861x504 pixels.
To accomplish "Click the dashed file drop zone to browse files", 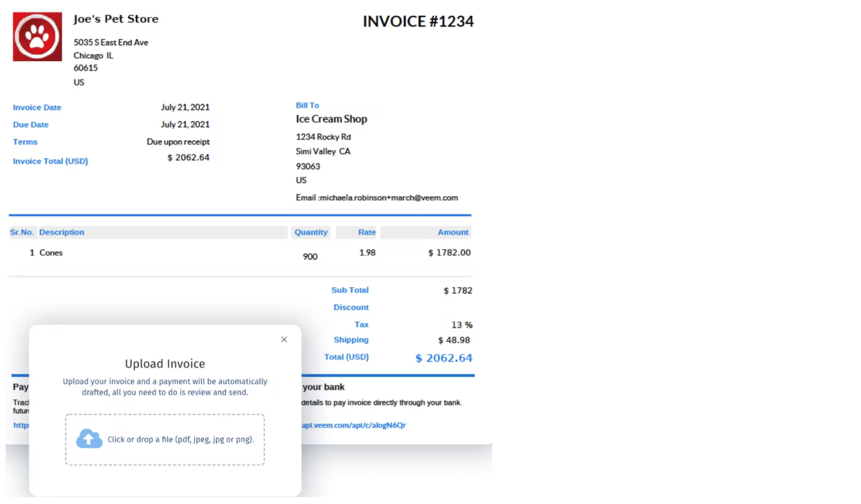I will pyautogui.click(x=164, y=439).
